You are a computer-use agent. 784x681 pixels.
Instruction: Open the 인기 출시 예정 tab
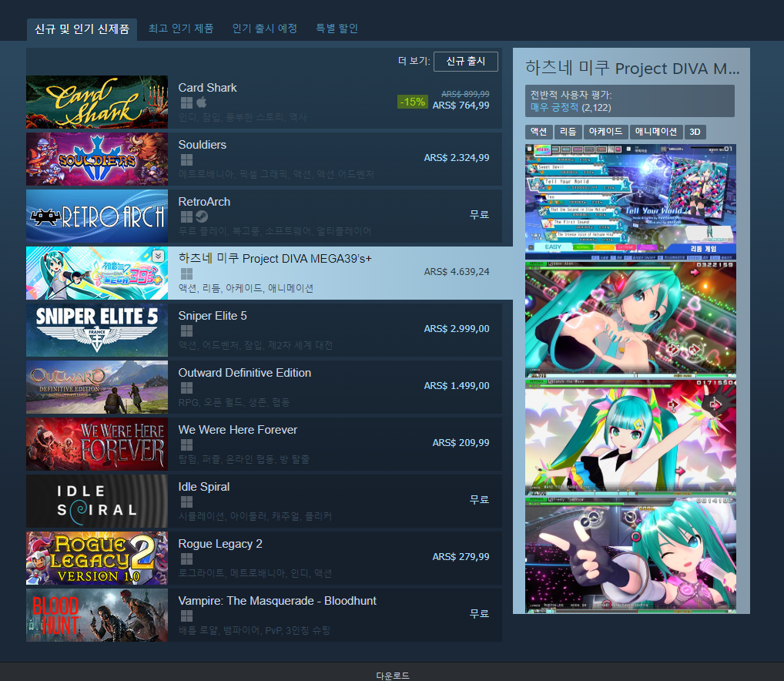264,29
